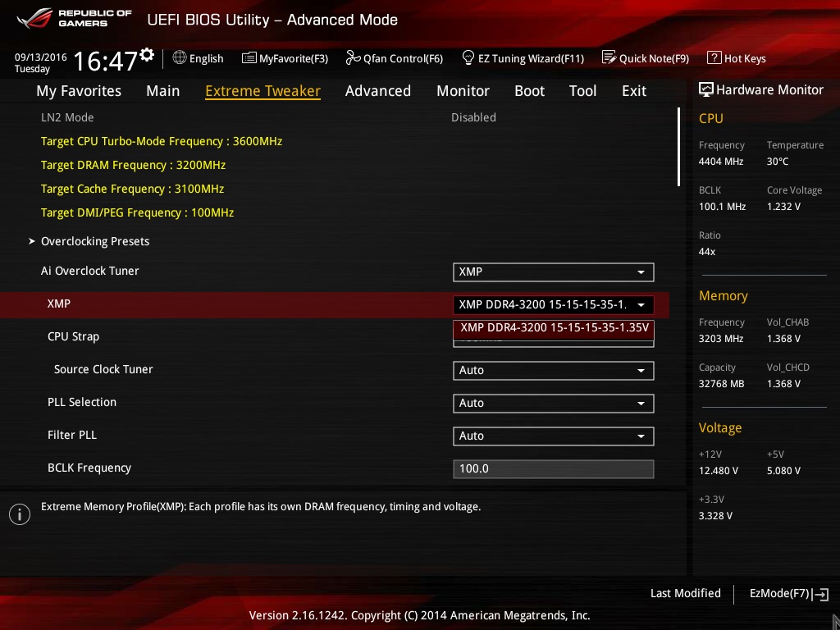Screen dimensions: 840x630
Task: Select the PLL Selection label
Action: click(x=82, y=402)
